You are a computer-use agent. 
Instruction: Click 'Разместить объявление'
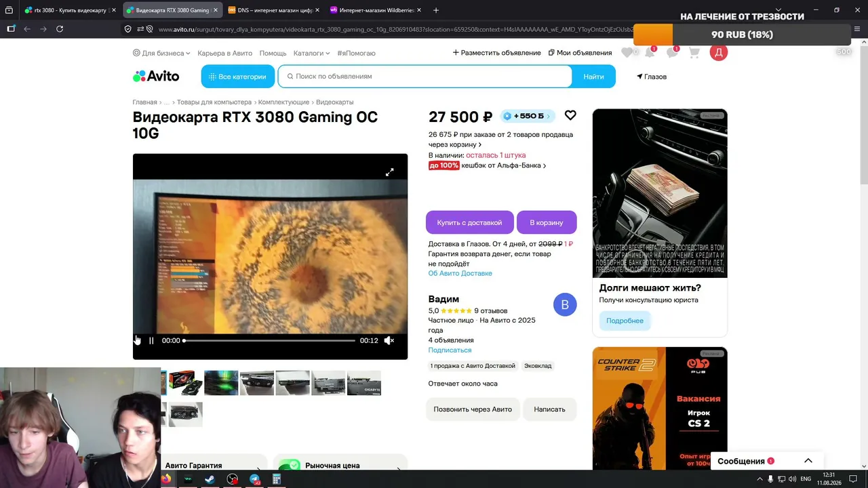(496, 53)
